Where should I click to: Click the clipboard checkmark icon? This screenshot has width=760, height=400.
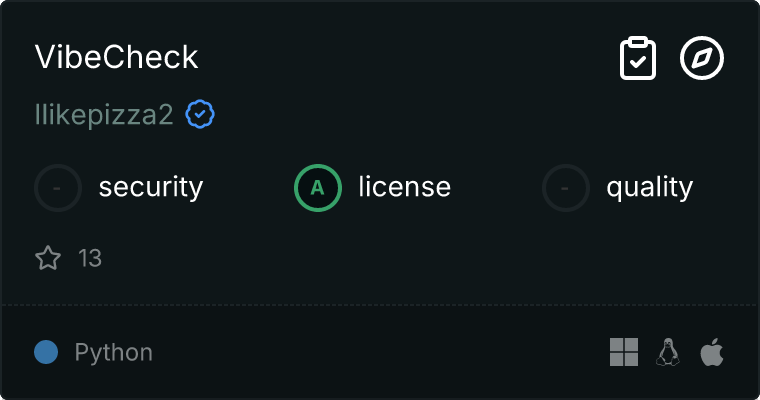[x=638, y=58]
